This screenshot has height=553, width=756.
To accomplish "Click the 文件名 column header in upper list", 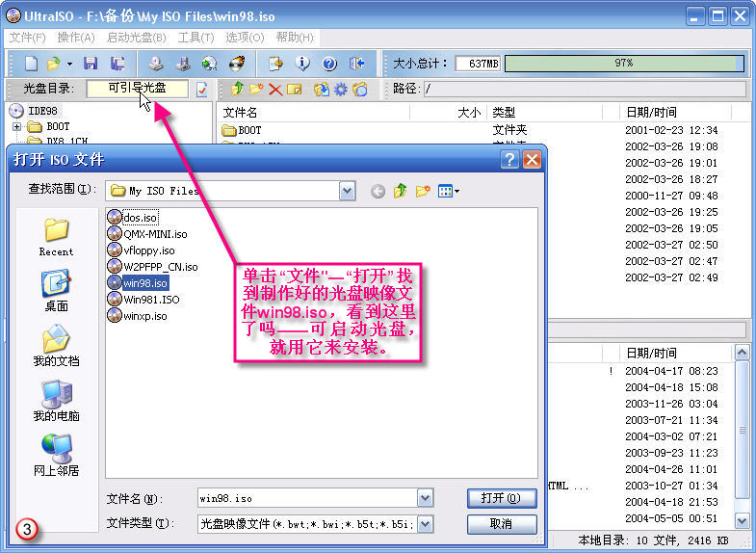I will (x=313, y=113).
